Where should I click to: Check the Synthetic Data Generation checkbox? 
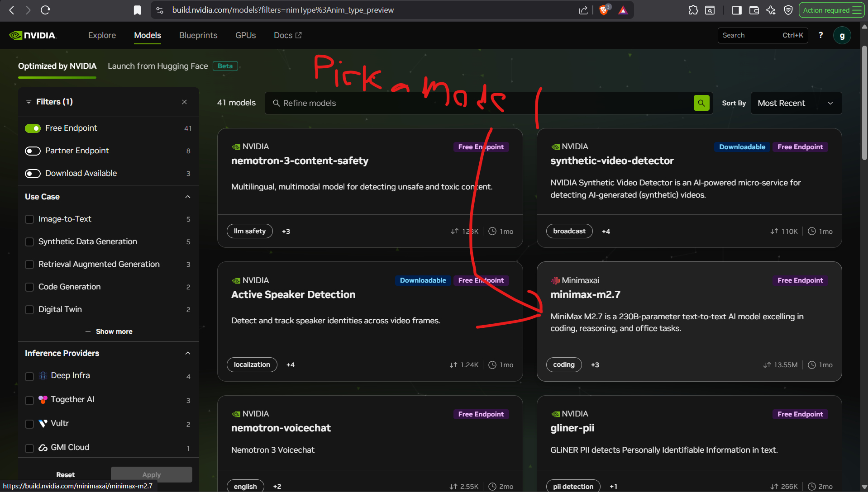pyautogui.click(x=29, y=242)
